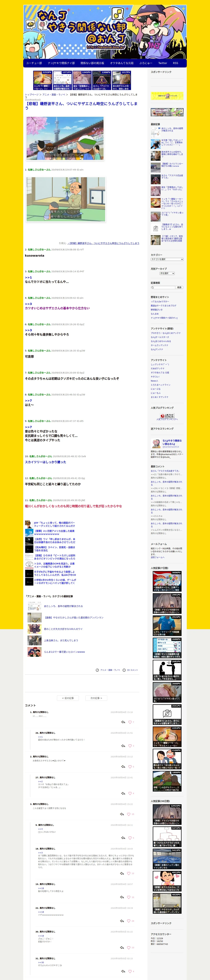
Task: Open 2253PV top thumbnail article
Action: point(43,80)
